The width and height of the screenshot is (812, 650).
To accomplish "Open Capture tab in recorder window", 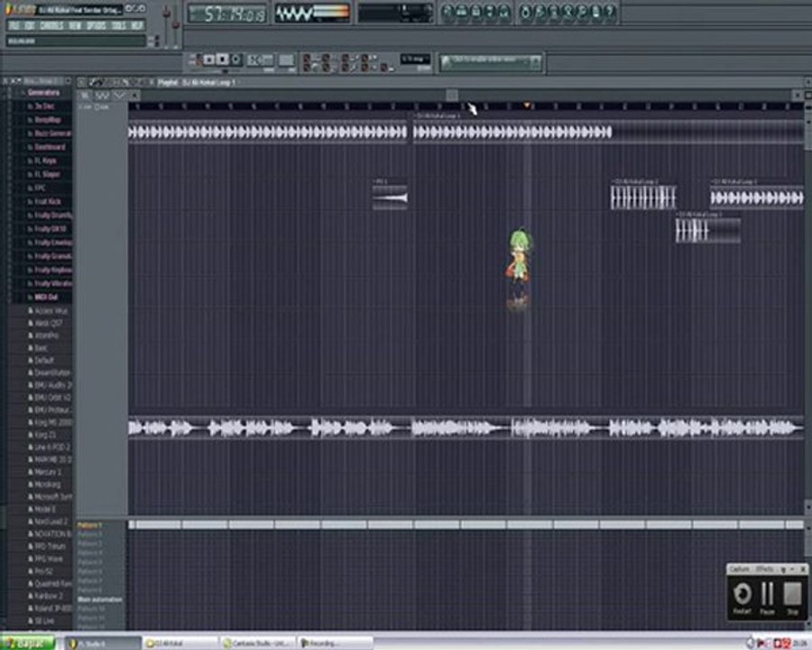I will 740,569.
